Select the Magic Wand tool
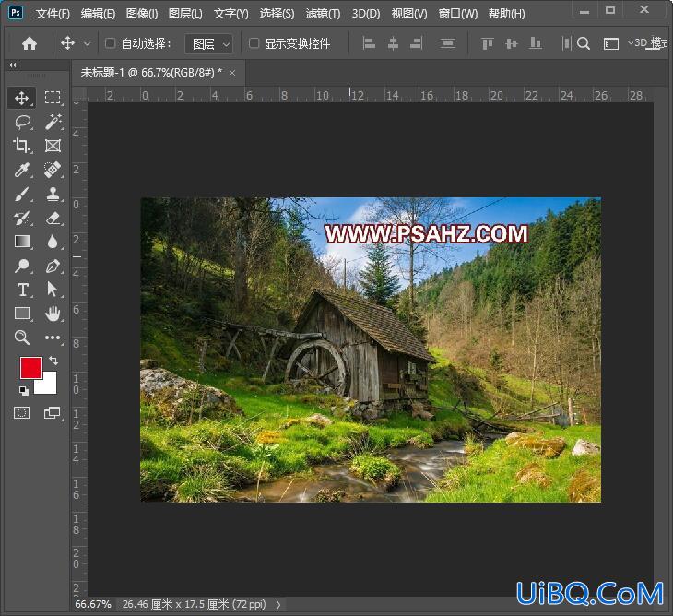Image resolution: width=673 pixels, height=616 pixels. 53,122
